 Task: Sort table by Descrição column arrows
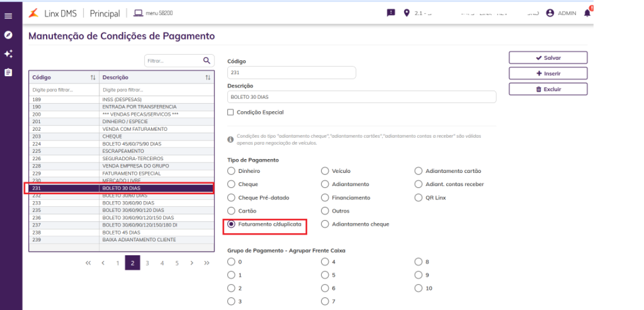coord(208,77)
